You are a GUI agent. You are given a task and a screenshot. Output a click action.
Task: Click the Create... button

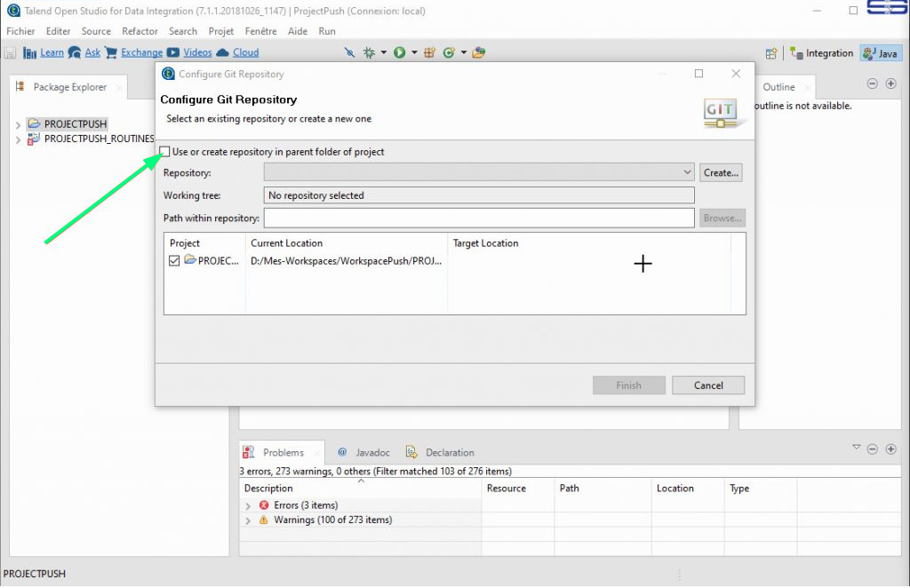coord(720,173)
